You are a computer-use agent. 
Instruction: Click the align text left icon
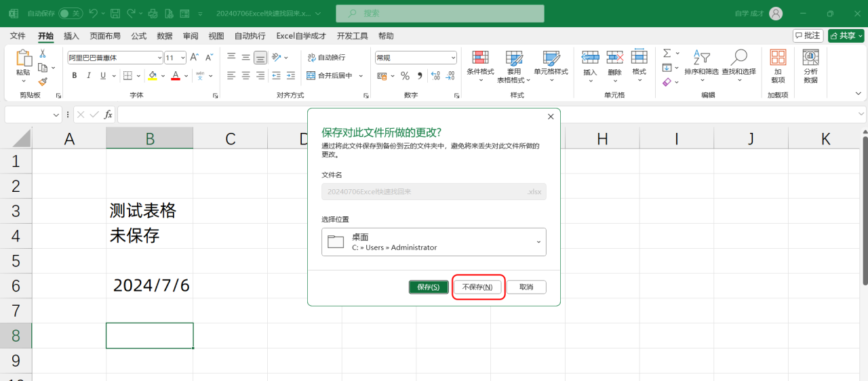(231, 75)
